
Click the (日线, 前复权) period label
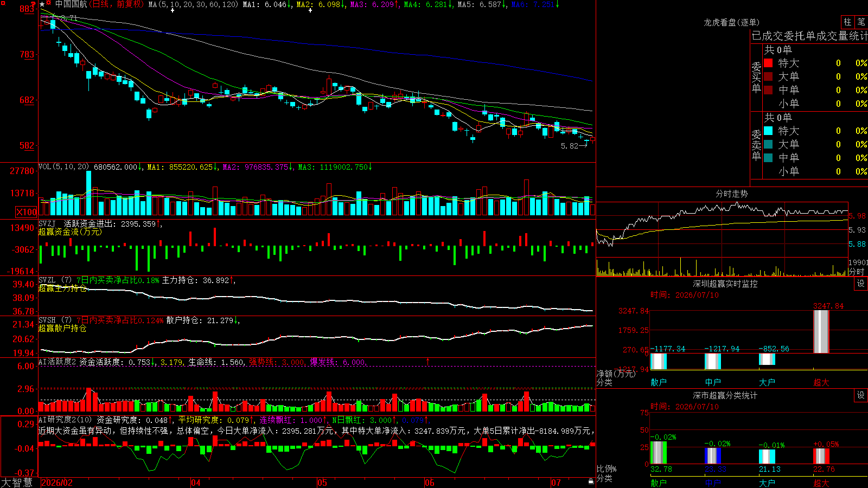(117, 4)
